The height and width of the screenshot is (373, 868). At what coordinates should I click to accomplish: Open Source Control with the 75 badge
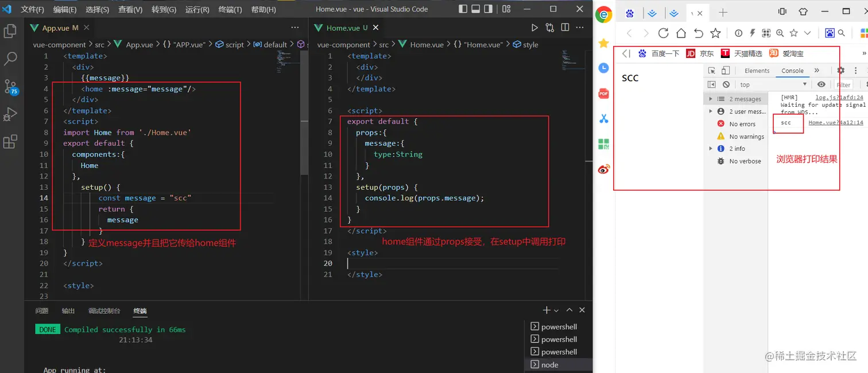(x=10, y=87)
